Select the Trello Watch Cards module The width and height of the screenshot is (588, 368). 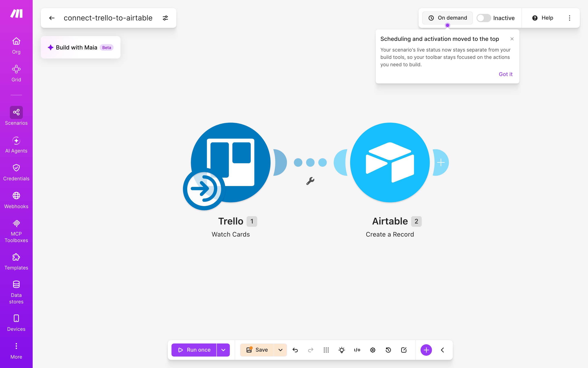(x=231, y=162)
